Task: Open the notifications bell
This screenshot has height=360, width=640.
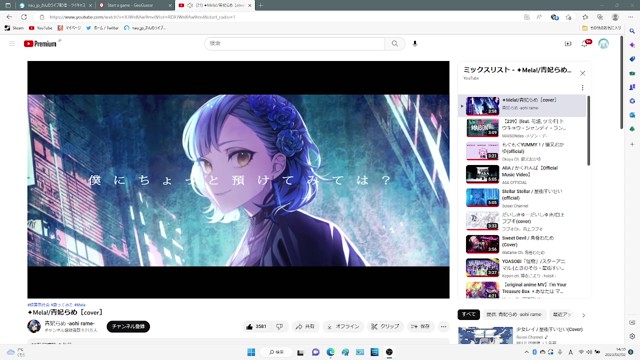Action: coord(585,43)
